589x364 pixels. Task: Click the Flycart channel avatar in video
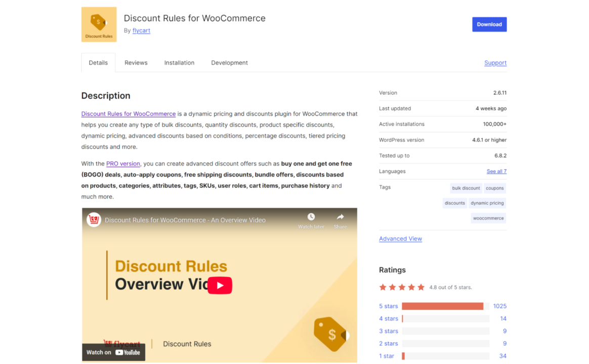[x=94, y=220]
